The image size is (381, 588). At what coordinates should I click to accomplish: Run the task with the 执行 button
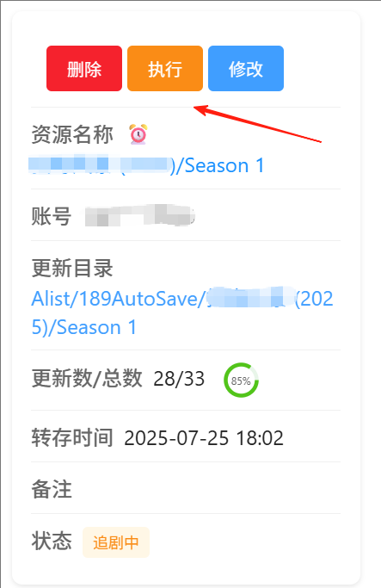165,68
